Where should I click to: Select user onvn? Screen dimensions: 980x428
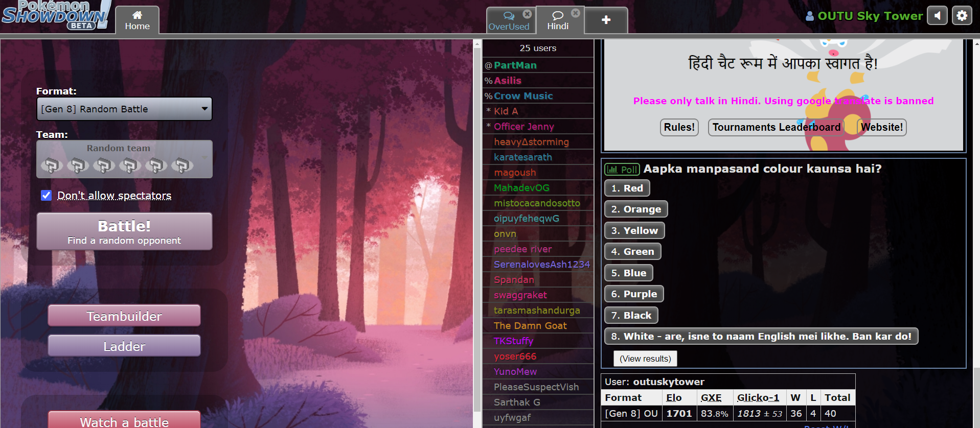[x=538, y=233]
